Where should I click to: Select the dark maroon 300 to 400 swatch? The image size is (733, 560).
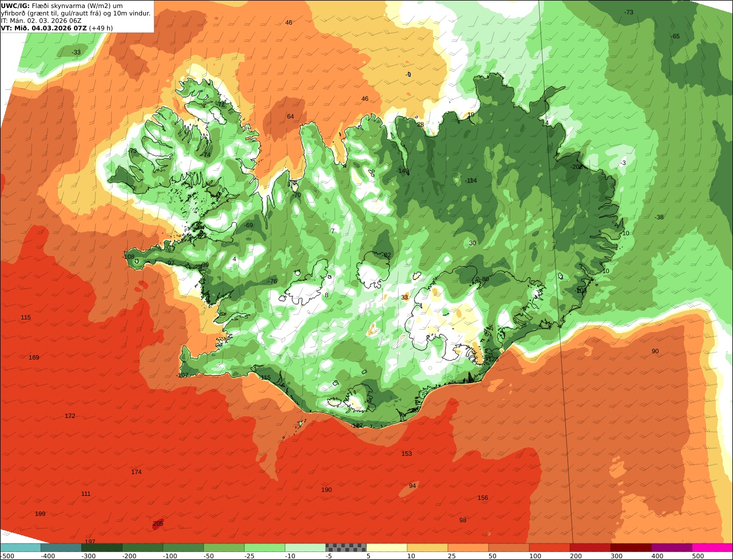(630, 547)
